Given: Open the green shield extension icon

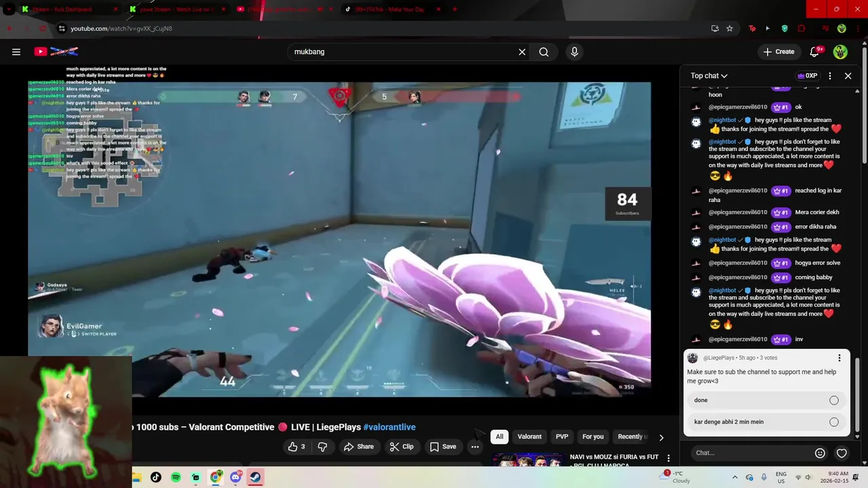Looking at the screenshot, I should tap(785, 28).
